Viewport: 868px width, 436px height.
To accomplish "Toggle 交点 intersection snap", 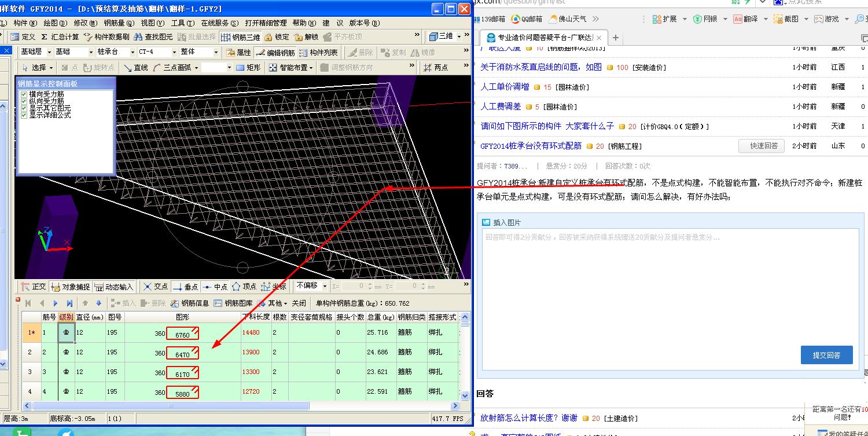I will 156,287.
